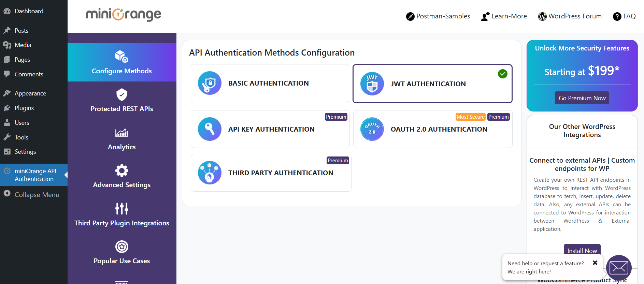Screen dimensions: 644x284
Task: Open the Plugins menu item
Action: click(x=34, y=108)
